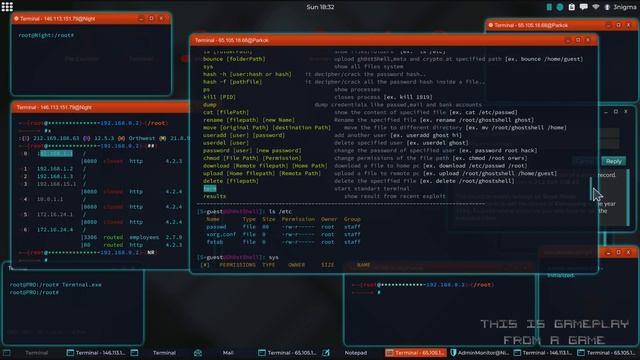This screenshot has width=640, height=360.
Task: Close the small root@Night terminal window
Action: (162, 18)
